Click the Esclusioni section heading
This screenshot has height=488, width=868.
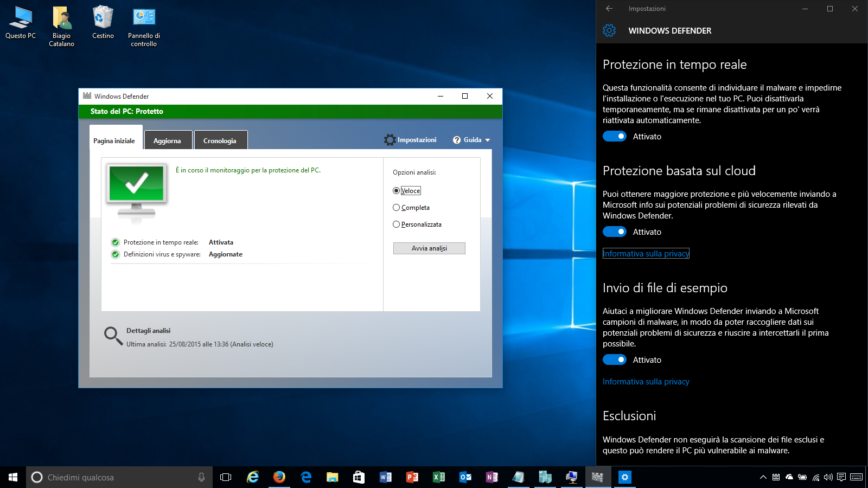tap(629, 416)
